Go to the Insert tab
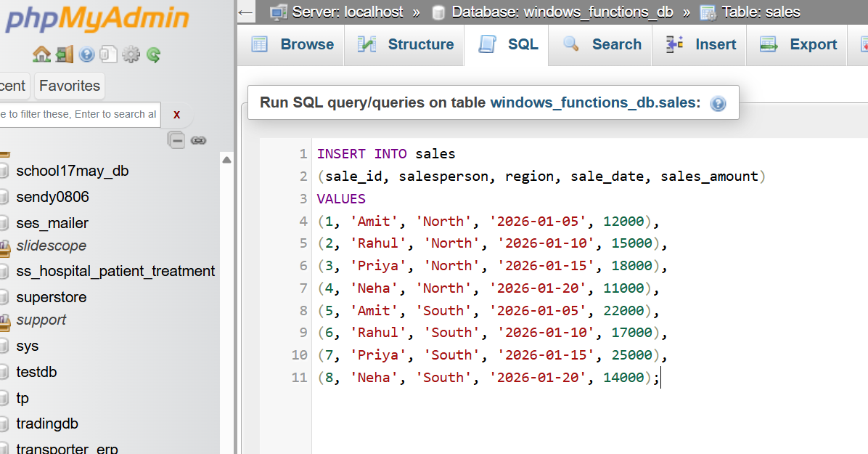This screenshot has height=454, width=868. tap(701, 44)
